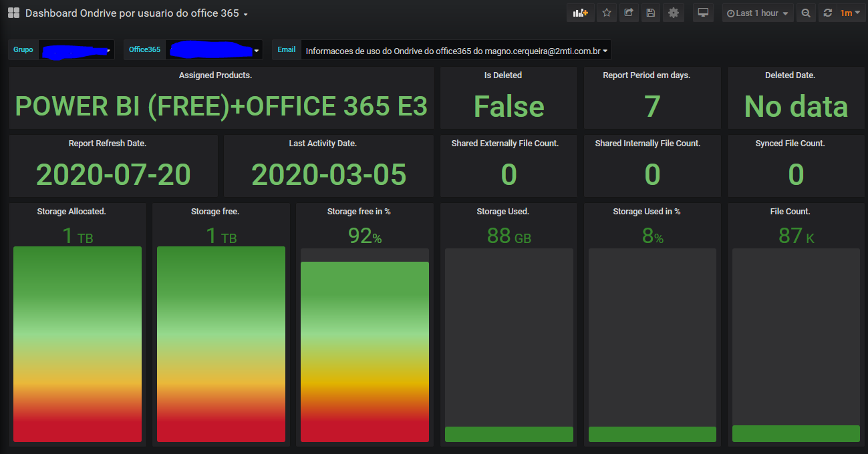Click the No data value
The height and width of the screenshot is (454, 868).
point(796,106)
